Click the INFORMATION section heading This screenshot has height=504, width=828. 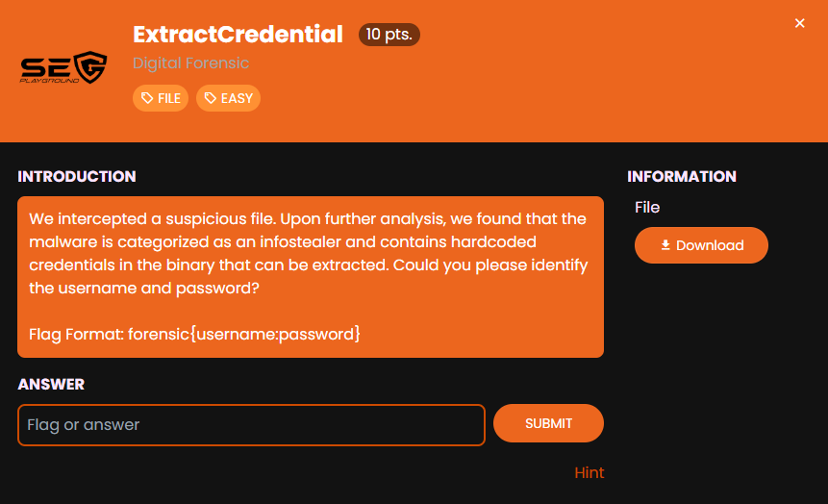coord(682,177)
